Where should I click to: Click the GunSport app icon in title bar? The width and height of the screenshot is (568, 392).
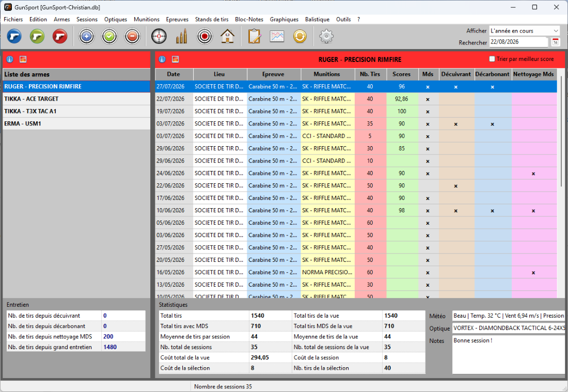point(8,7)
